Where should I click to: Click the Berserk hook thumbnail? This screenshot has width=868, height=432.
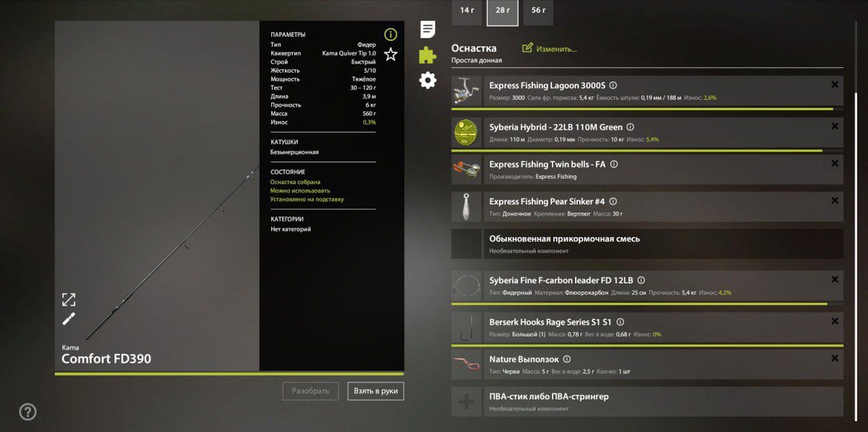click(466, 327)
